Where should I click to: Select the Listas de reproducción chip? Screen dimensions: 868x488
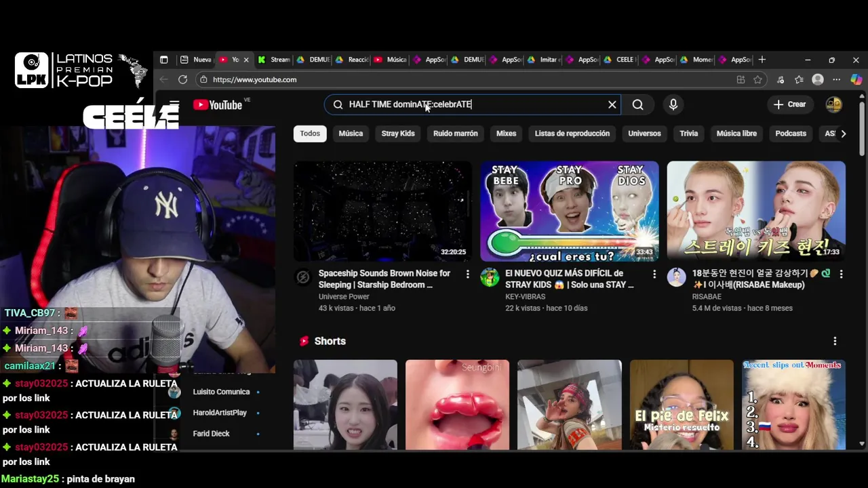point(572,134)
